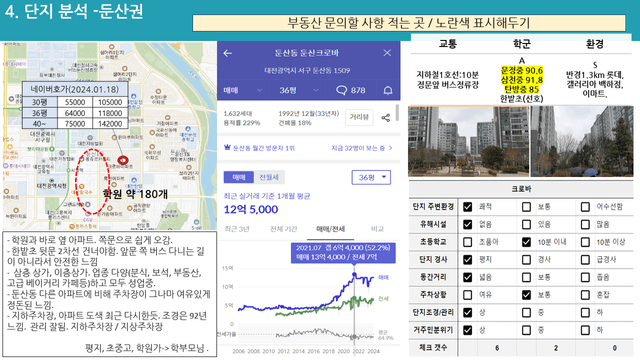The image size is (640, 360).
Task: Uncheck 상 in the 거주민분위기 row
Action: tap(467, 330)
